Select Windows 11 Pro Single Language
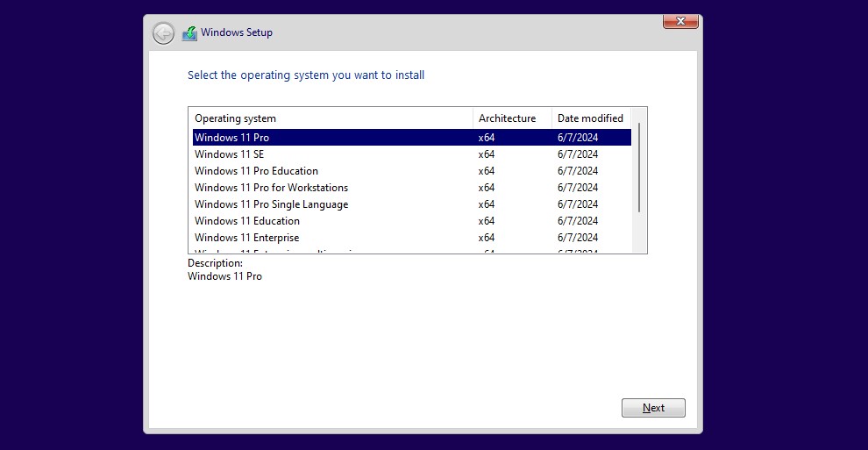868x450 pixels. [412, 204]
